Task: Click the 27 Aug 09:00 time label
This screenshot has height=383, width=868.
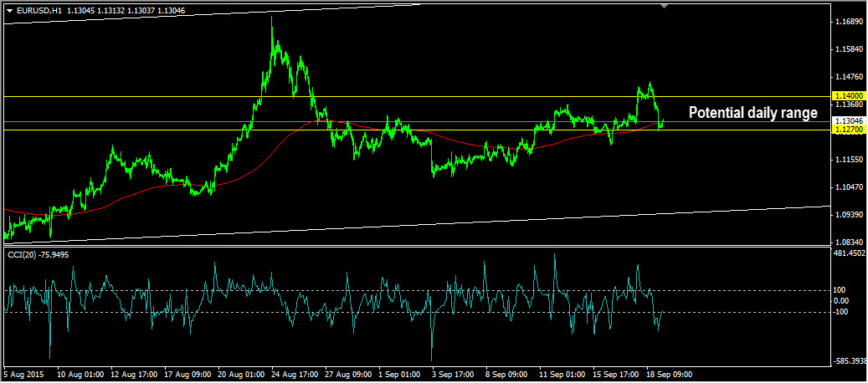Action: pyautogui.click(x=348, y=374)
